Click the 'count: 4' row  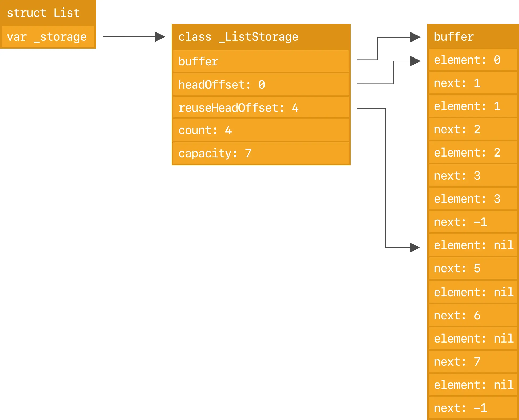(261, 130)
